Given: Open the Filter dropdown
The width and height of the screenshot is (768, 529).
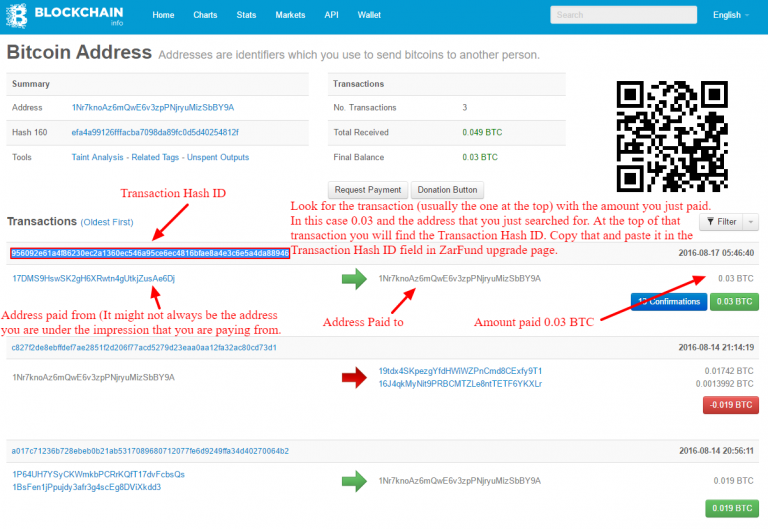Looking at the screenshot, I should [x=720, y=221].
